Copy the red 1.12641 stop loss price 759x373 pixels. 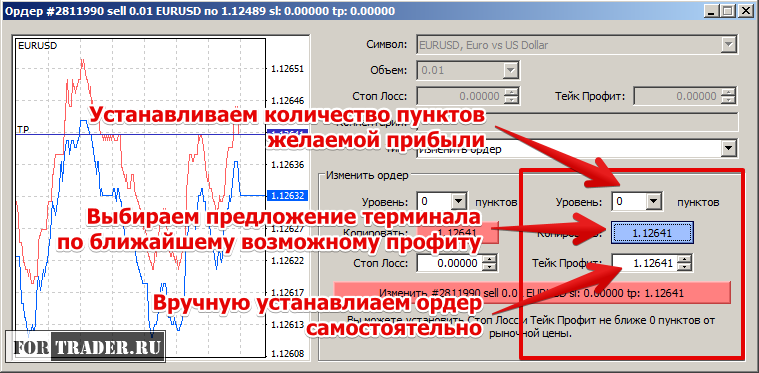[457, 233]
